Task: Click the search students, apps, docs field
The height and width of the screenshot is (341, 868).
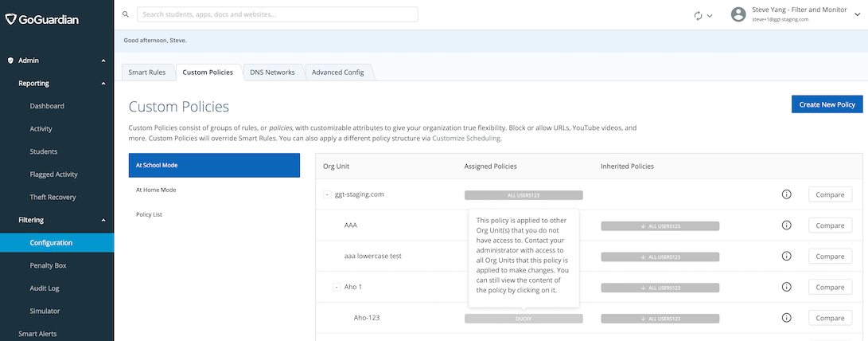Action: click(x=278, y=14)
